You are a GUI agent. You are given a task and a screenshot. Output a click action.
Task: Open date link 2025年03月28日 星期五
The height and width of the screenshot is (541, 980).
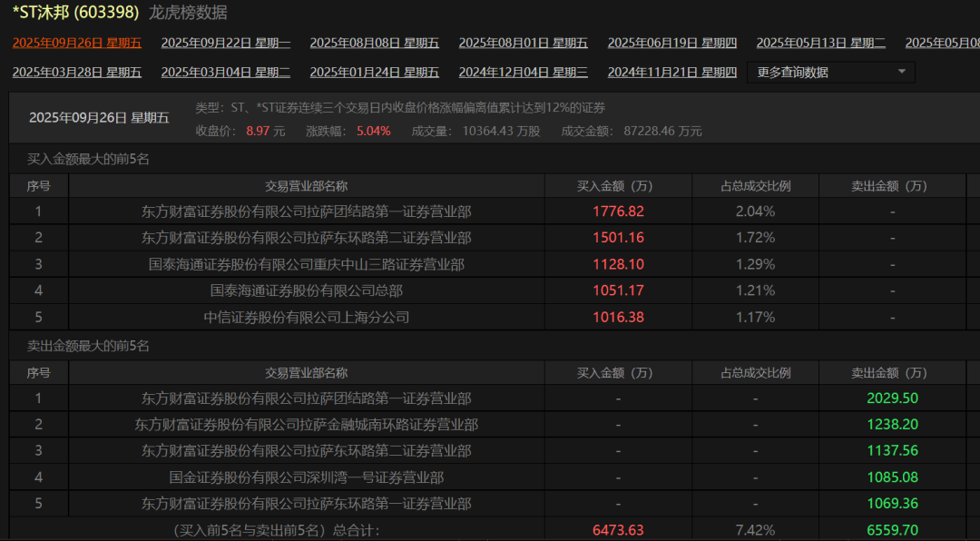(77, 73)
